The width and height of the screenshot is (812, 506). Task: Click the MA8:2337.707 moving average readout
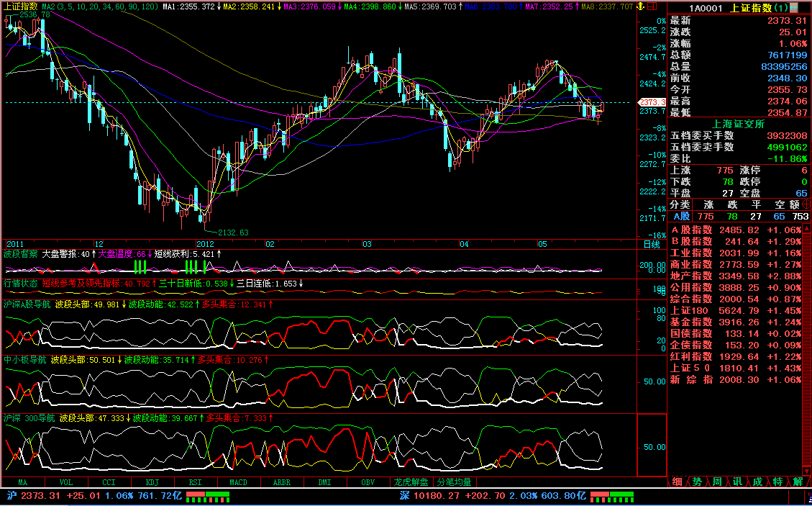click(608, 6)
